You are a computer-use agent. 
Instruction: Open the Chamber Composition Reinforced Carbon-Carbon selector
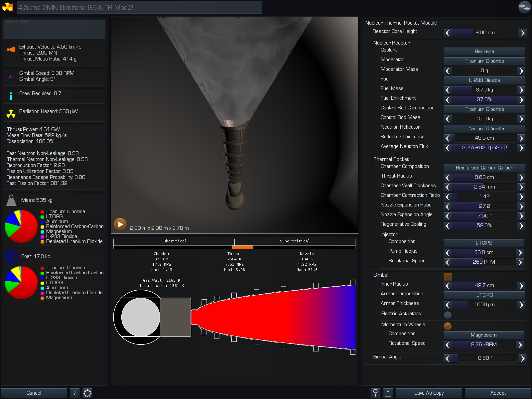[x=484, y=168]
